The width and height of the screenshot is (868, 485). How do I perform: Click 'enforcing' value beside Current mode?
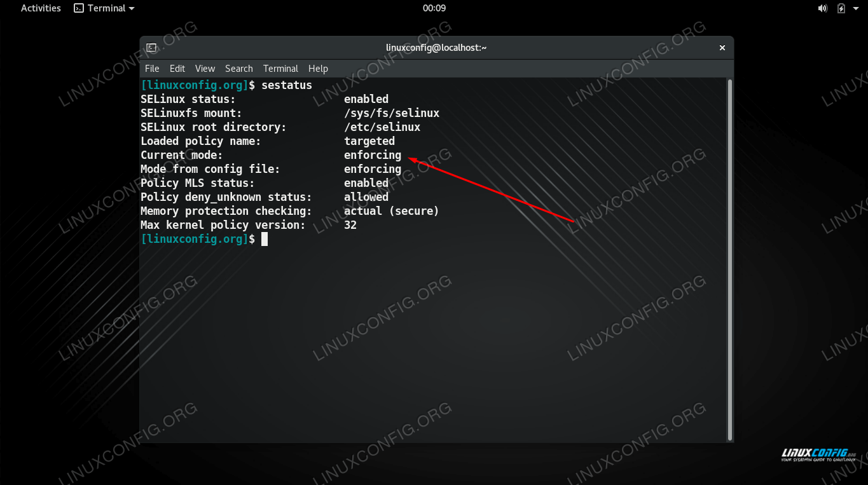373,155
